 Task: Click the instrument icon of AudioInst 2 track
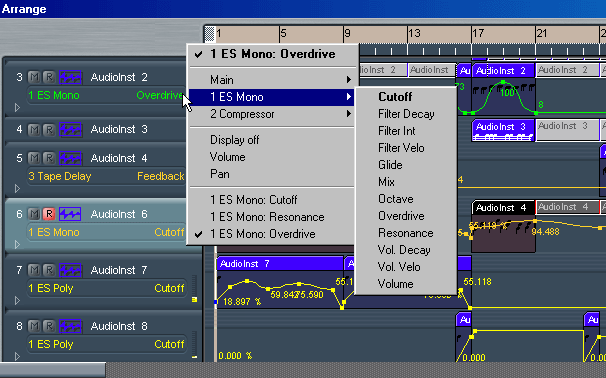(70, 77)
